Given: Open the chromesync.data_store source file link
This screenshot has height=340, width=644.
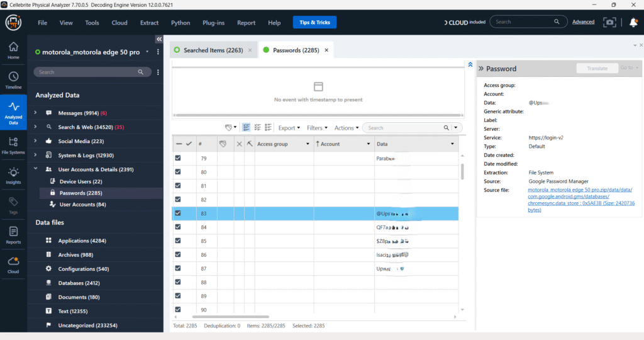Looking at the screenshot, I should pos(581,200).
